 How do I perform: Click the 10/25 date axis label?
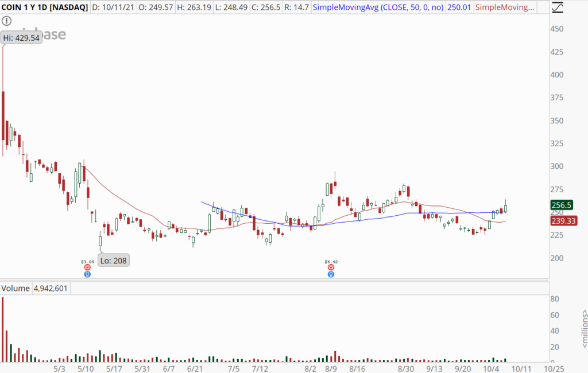coord(554,369)
